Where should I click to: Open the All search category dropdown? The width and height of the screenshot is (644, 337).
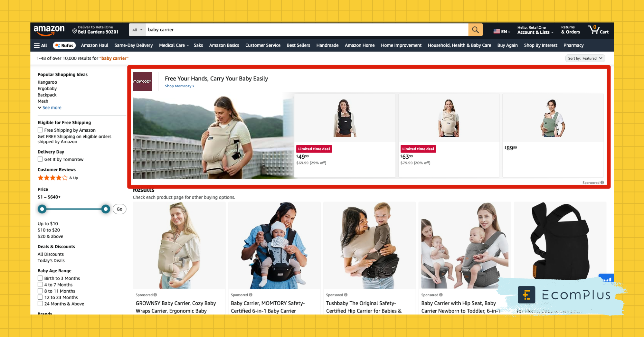point(137,30)
